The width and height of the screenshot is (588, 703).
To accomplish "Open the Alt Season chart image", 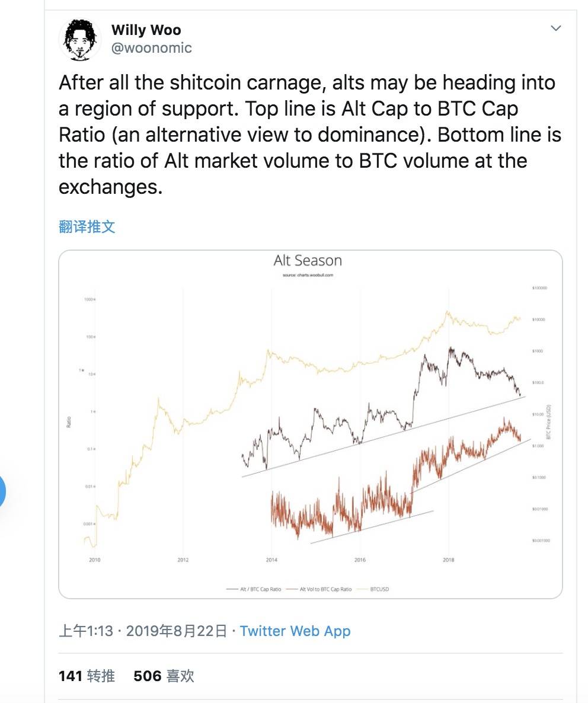I will coord(310,424).
